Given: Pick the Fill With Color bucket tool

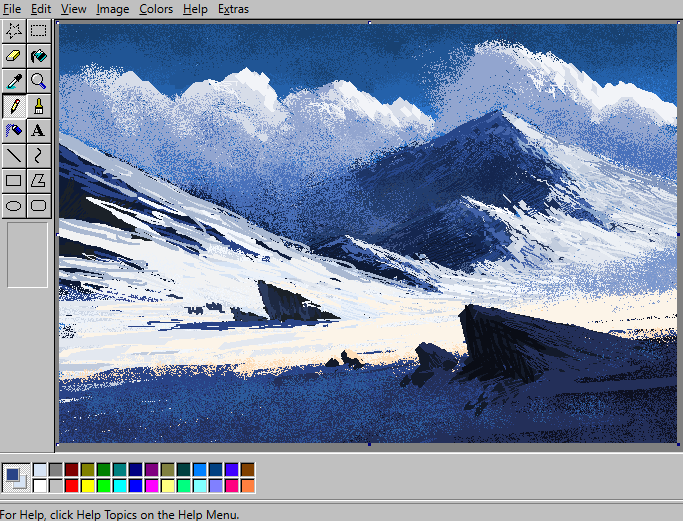Looking at the screenshot, I should pyautogui.click(x=39, y=56).
